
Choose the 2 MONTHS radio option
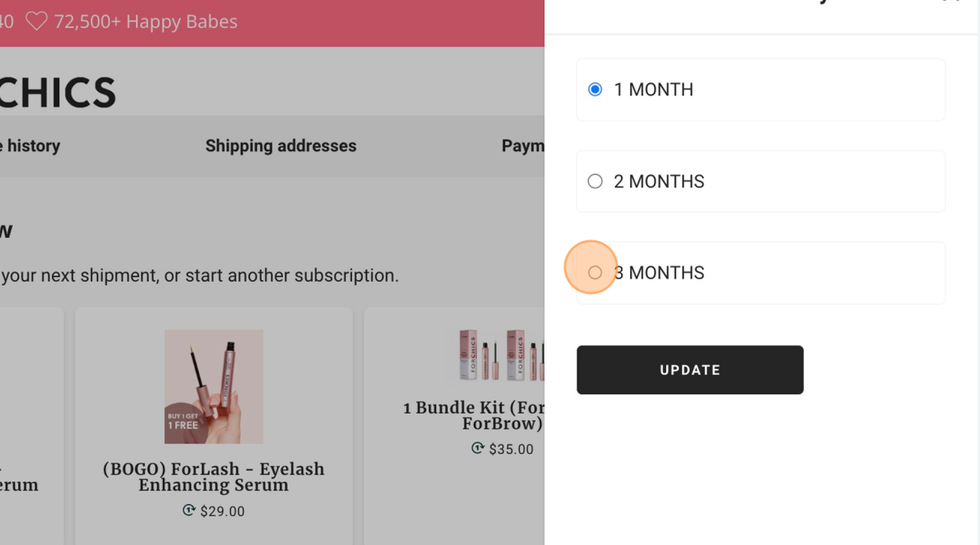click(595, 181)
